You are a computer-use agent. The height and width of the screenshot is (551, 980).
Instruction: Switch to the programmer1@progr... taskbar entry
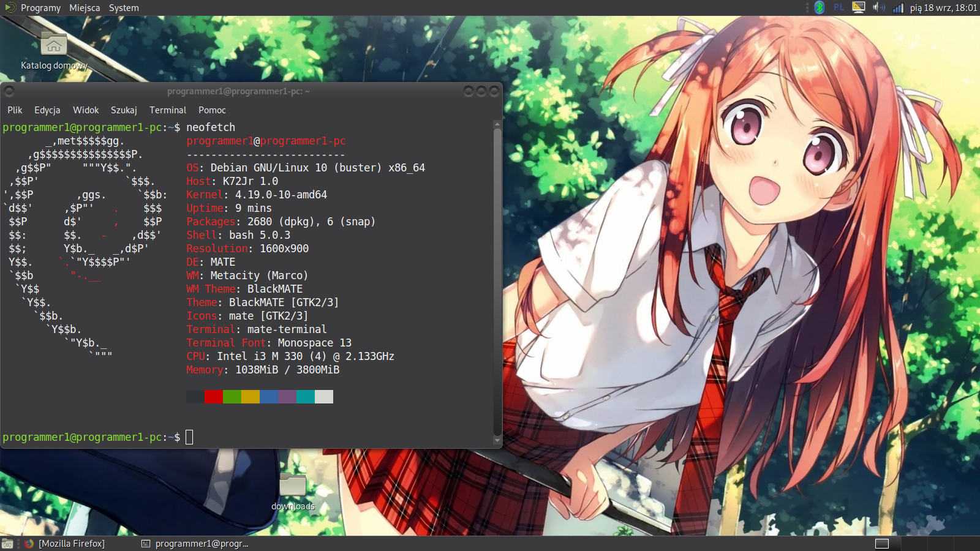195,544
